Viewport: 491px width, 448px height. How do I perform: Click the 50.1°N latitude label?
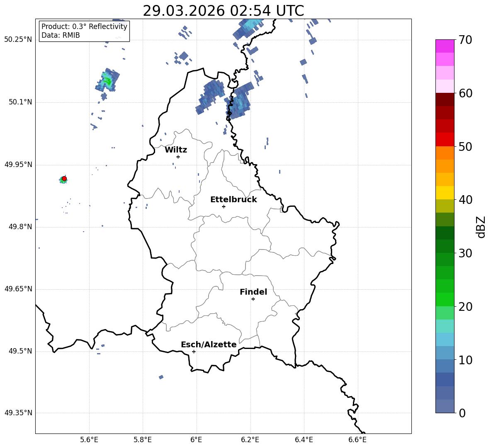point(20,102)
